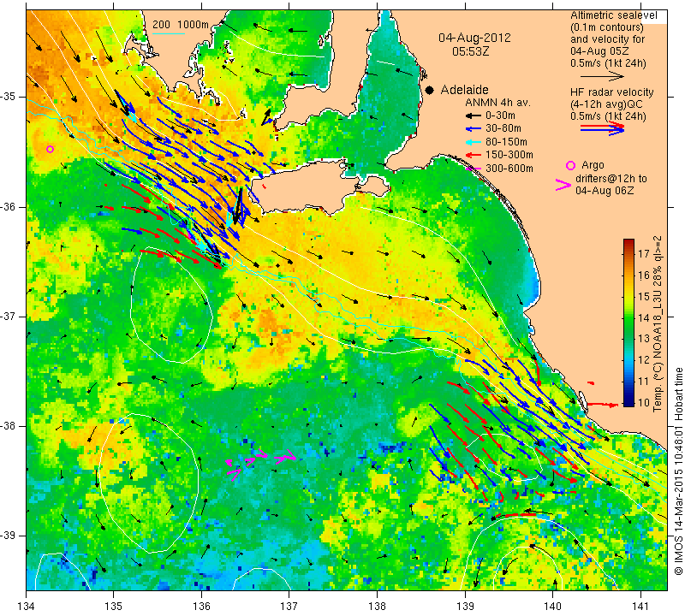Click the time text 05:53Z
Screen dimensions: 685x616
coord(470,51)
